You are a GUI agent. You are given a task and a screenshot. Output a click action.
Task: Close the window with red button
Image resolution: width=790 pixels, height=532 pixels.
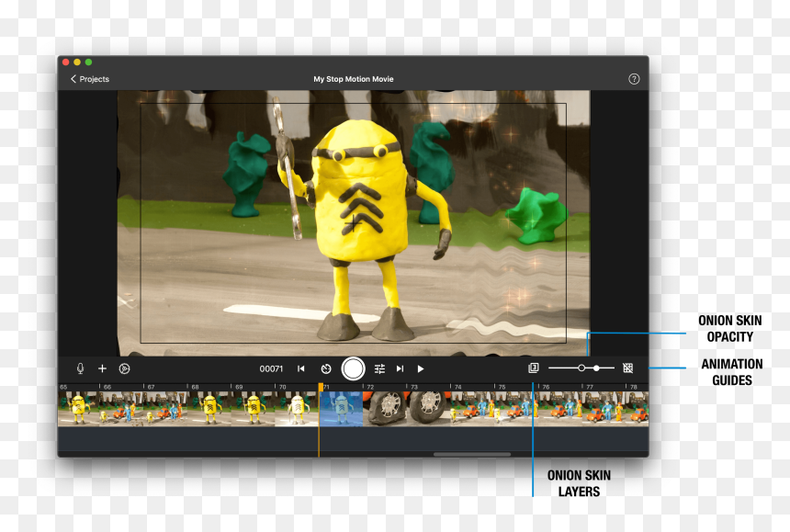[x=65, y=62]
